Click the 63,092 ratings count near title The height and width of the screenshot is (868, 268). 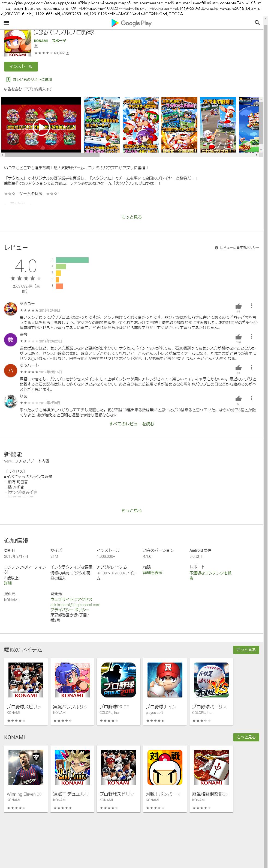coord(59,53)
